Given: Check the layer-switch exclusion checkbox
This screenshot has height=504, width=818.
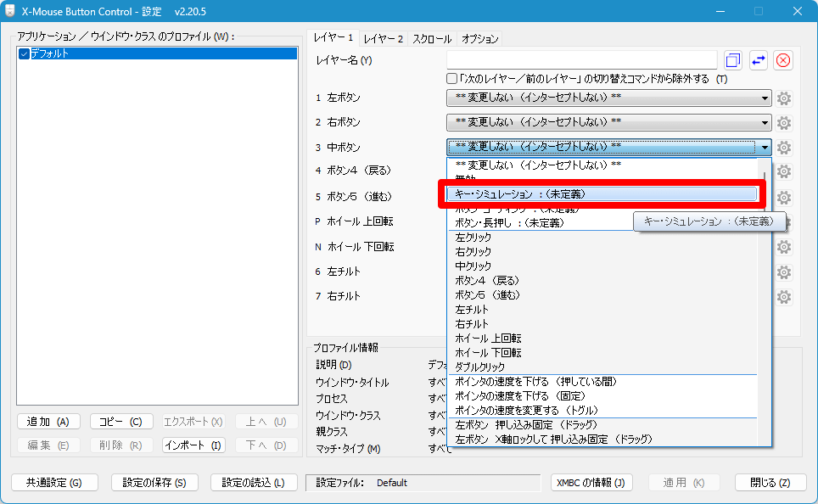Looking at the screenshot, I should click(452, 79).
